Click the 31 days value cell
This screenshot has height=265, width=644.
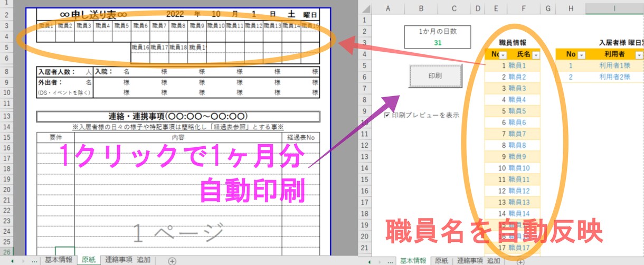437,43
